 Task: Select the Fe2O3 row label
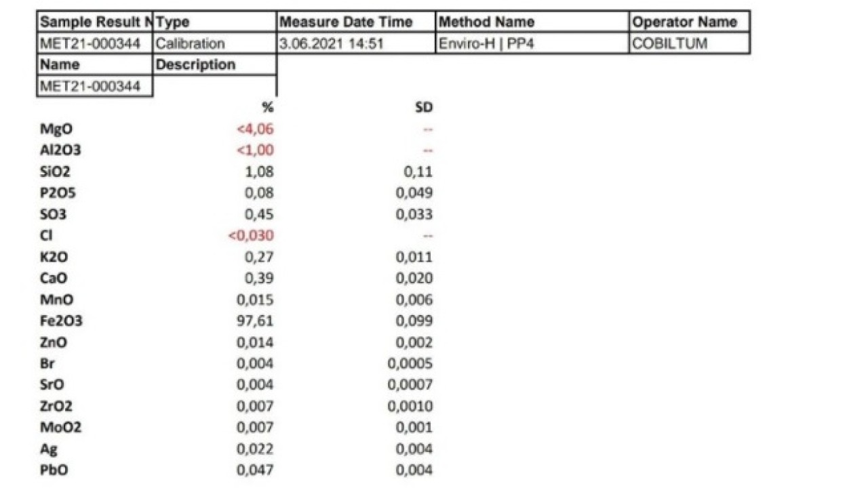(61, 321)
